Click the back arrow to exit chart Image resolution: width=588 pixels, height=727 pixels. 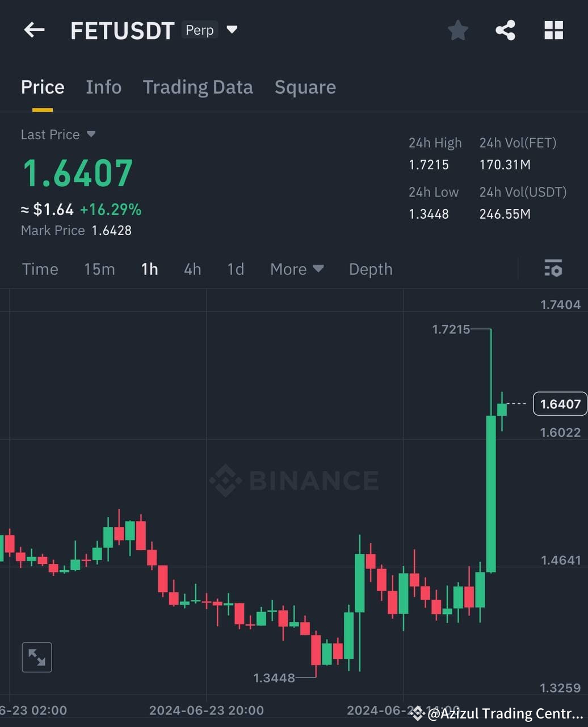click(33, 30)
